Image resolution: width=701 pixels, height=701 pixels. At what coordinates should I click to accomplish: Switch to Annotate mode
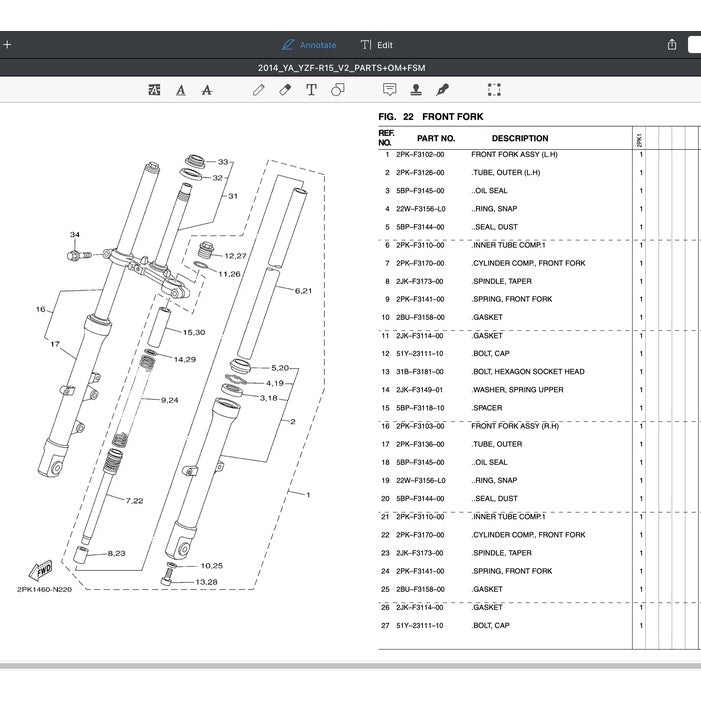pyautogui.click(x=309, y=45)
